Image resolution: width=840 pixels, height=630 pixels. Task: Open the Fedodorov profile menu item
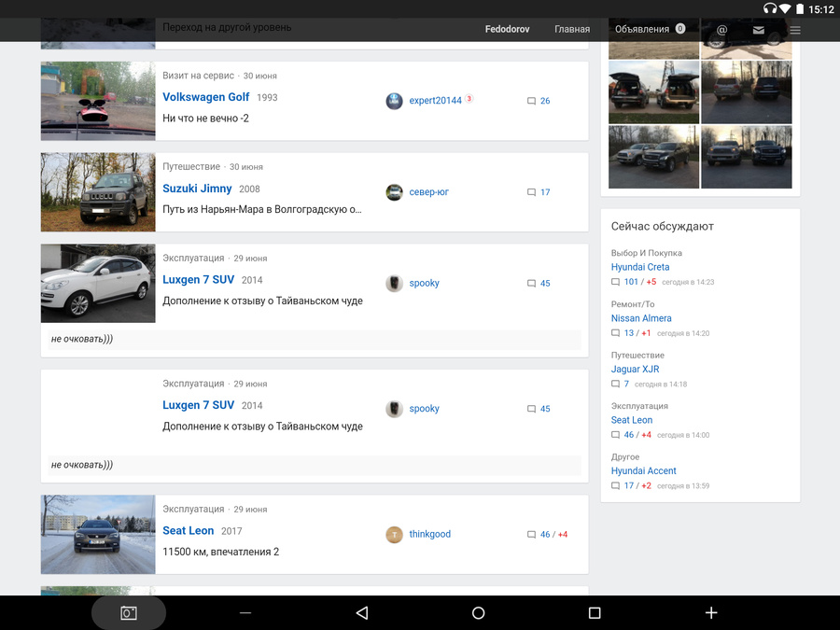[x=508, y=30]
